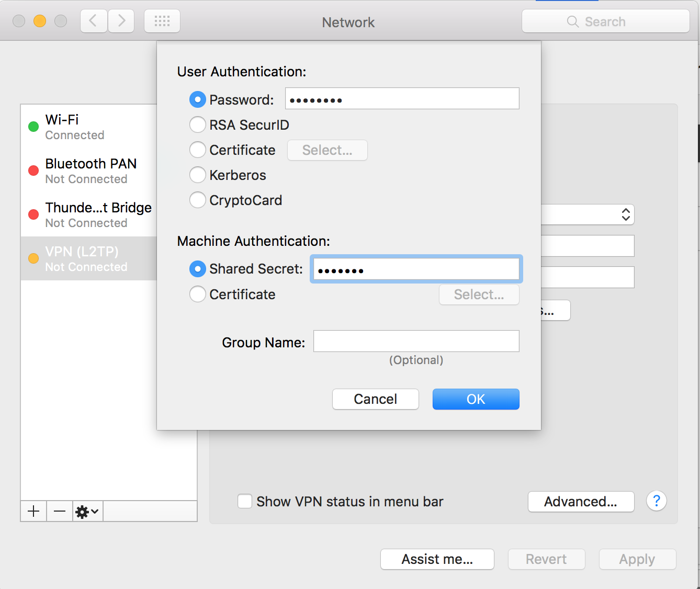
Task: Open the Show All preferences grid
Action: pos(162,21)
